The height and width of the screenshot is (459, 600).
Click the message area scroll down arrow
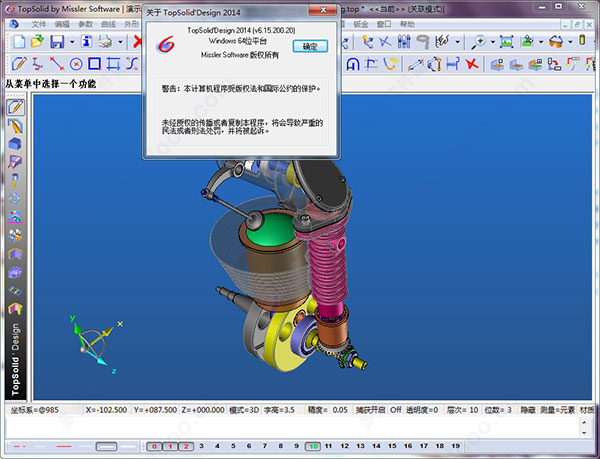pyautogui.click(x=584, y=433)
